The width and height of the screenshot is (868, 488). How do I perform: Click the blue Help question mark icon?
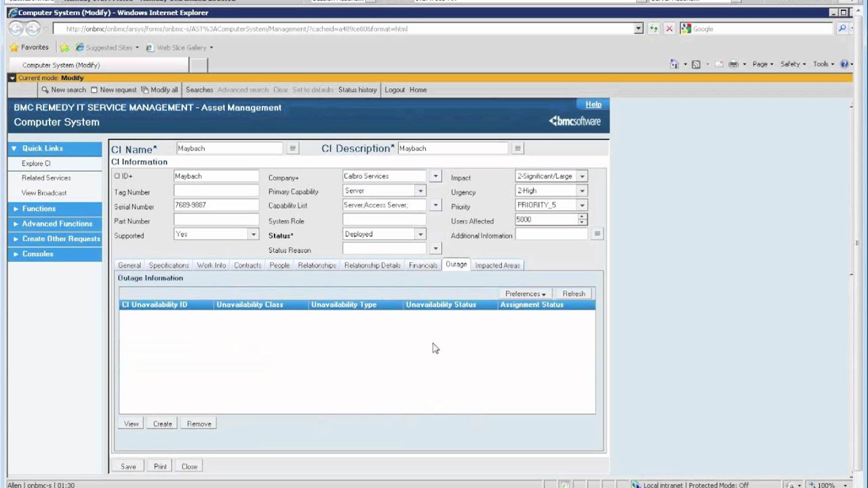844,64
